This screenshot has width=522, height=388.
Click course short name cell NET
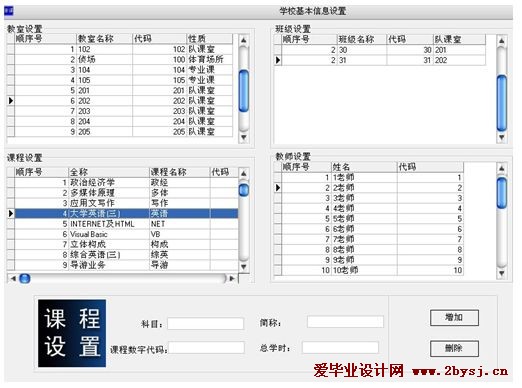pos(180,224)
